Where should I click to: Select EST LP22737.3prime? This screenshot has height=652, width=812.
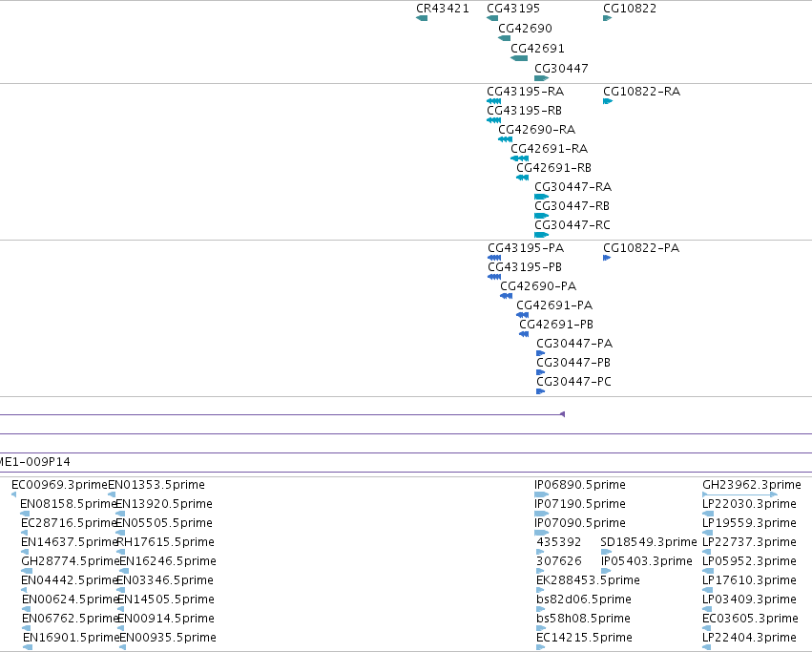coord(708,552)
